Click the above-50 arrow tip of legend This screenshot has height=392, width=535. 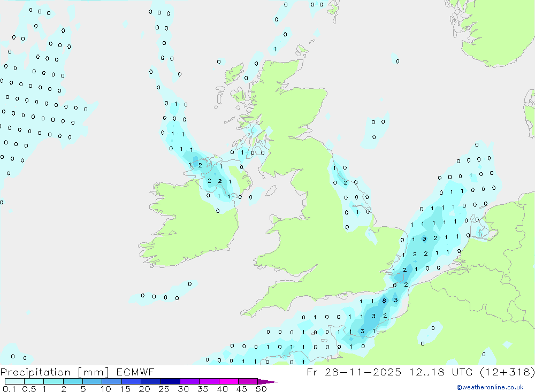click(x=267, y=382)
